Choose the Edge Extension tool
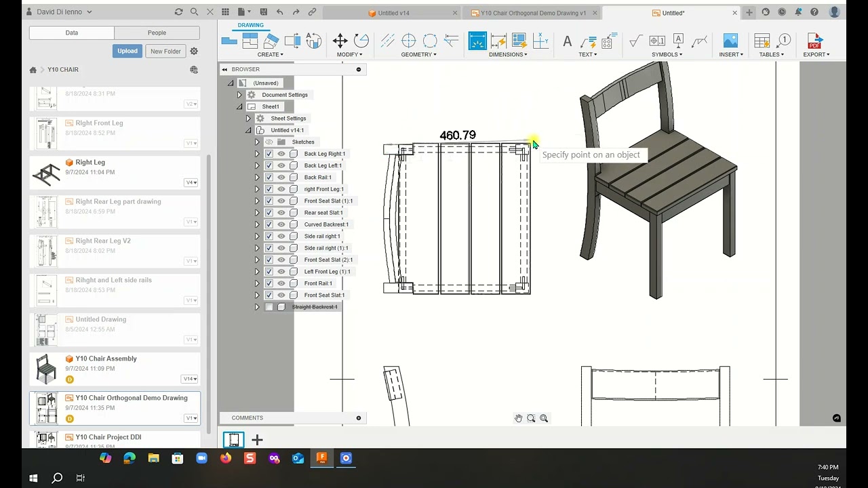The width and height of the screenshot is (868, 488). click(x=451, y=41)
